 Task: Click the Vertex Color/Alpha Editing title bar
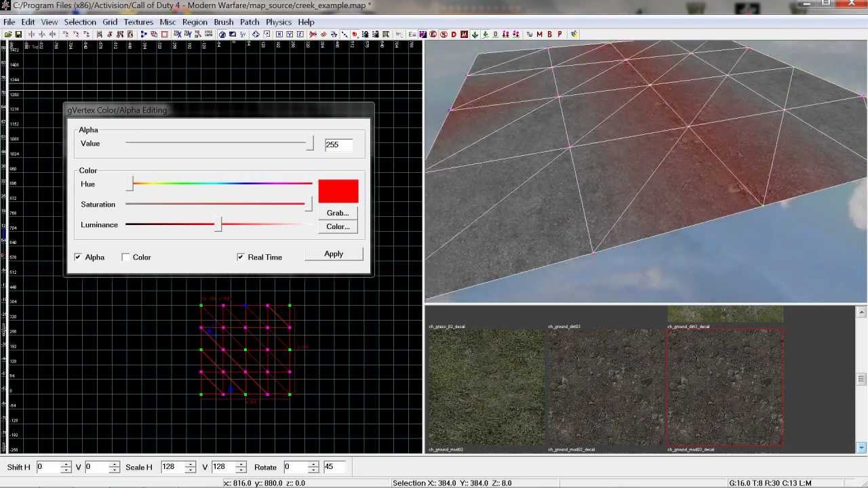[218, 110]
